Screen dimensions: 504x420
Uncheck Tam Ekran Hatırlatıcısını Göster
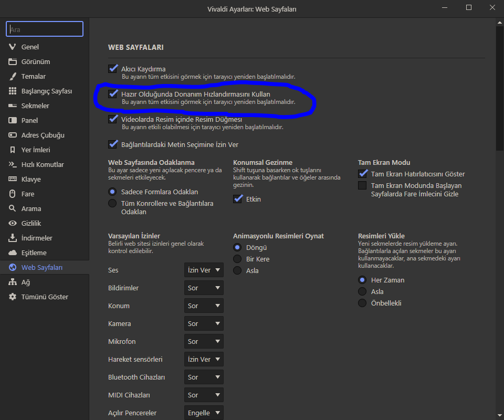(x=363, y=174)
